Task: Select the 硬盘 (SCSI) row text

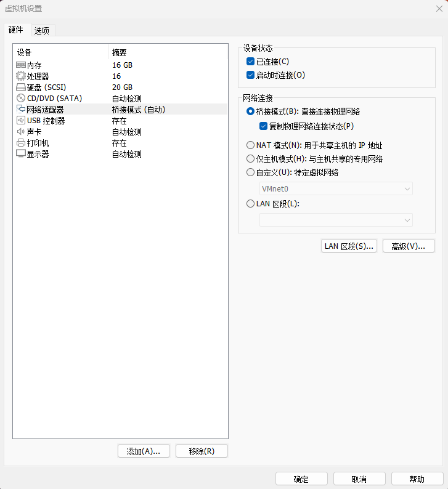Action: click(46, 87)
